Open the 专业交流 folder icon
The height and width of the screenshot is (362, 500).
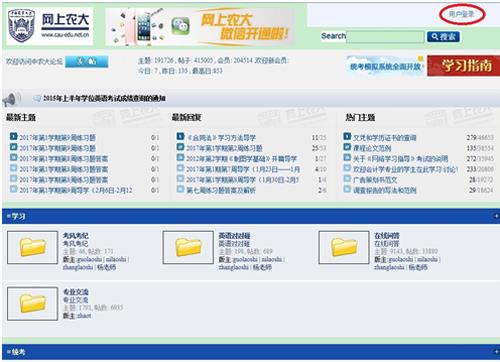pos(32,304)
